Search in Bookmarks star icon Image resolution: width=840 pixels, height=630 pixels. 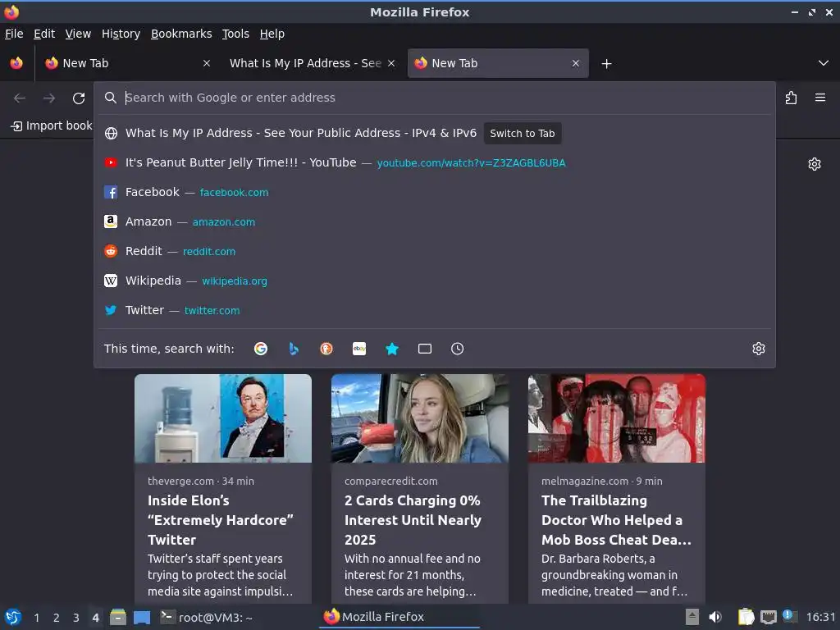tap(392, 349)
